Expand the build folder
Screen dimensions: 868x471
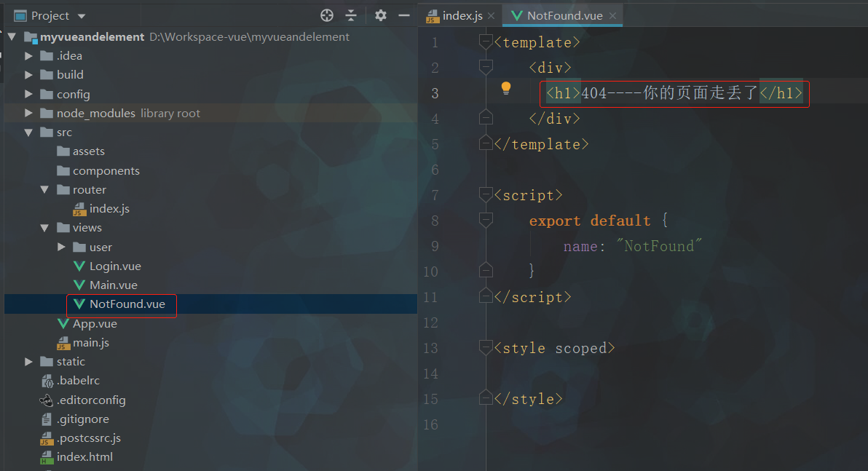pos(28,75)
